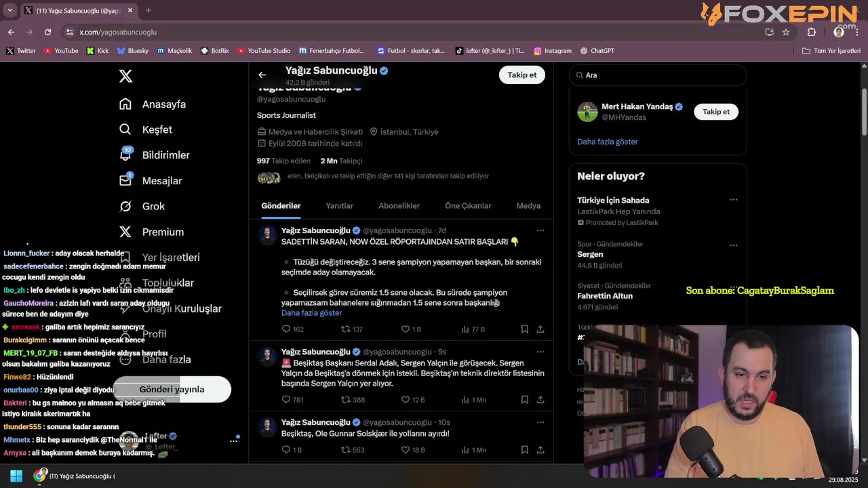Screen dimensions: 868x488
Task: Follow Mert Hakan Yandaş with Takip et
Action: (x=716, y=112)
